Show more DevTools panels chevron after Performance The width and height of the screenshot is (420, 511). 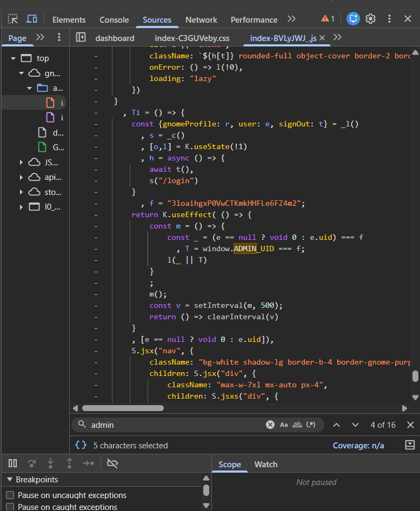[291, 19]
